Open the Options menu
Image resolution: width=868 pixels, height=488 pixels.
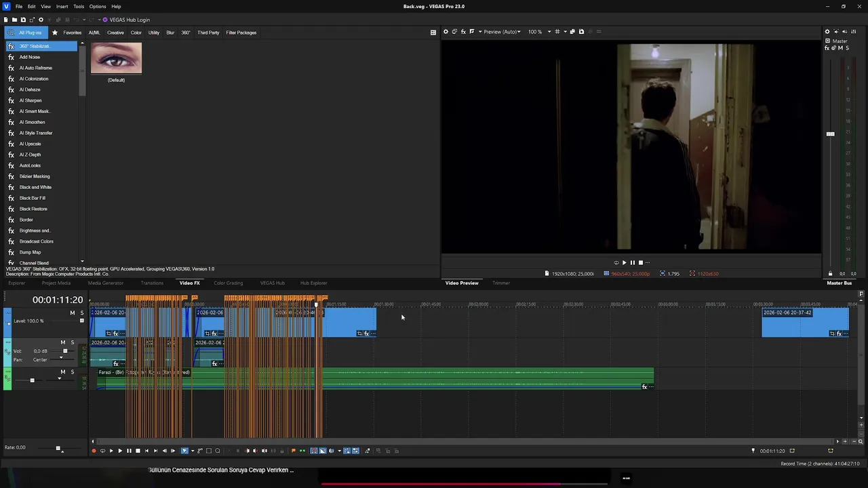pos(98,6)
